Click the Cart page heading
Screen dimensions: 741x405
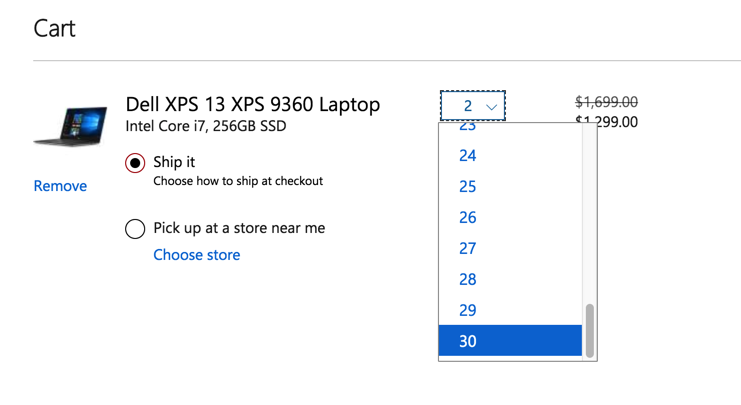point(54,28)
